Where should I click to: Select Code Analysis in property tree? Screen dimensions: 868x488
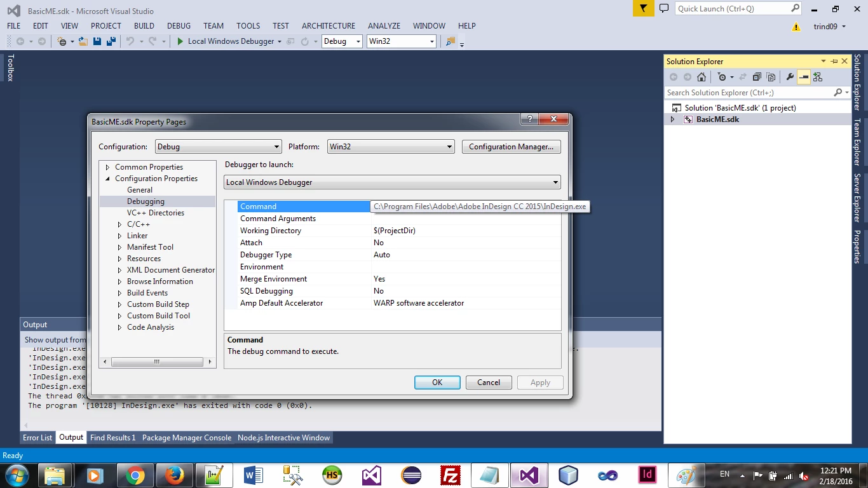click(151, 327)
